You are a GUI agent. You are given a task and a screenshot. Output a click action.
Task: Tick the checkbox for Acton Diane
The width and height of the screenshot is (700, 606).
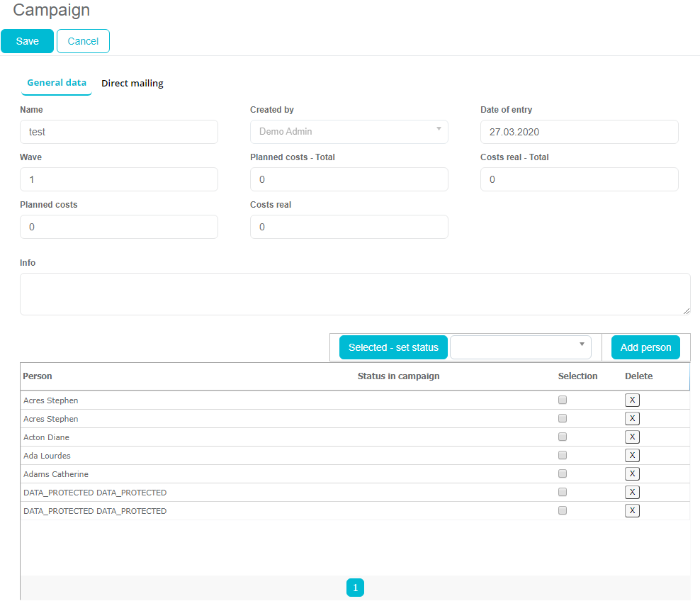click(x=563, y=437)
